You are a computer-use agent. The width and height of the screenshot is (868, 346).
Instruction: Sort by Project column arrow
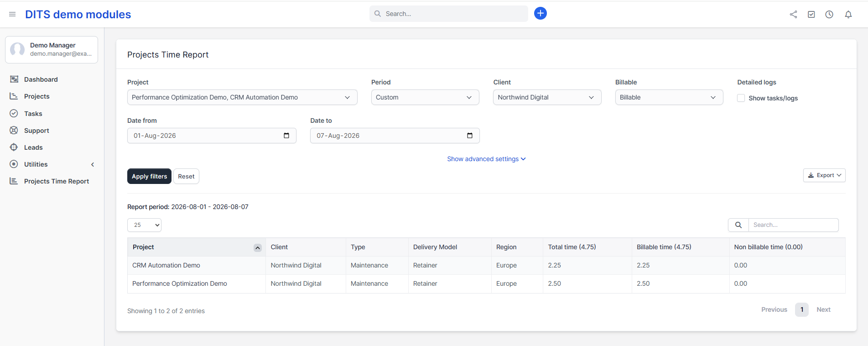(258, 248)
